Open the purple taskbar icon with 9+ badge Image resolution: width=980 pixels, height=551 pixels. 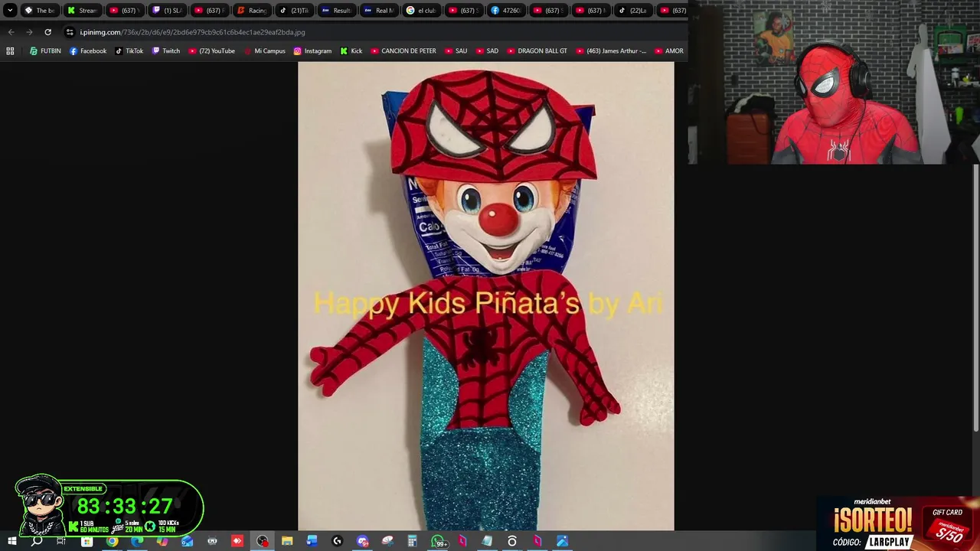pos(363,541)
